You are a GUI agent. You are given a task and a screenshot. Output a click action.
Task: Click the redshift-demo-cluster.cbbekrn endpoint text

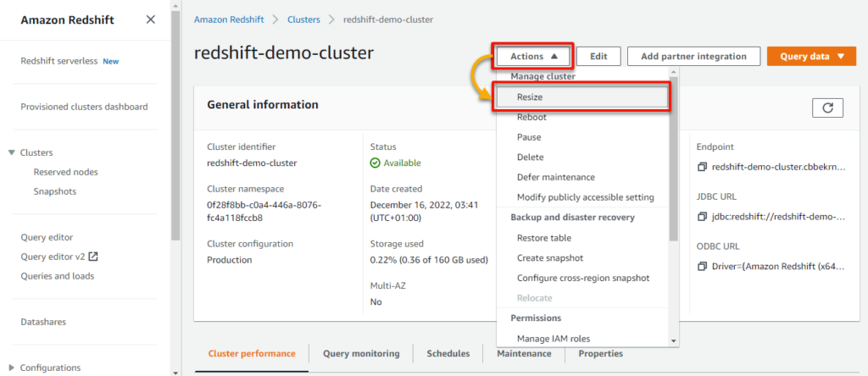point(778,167)
